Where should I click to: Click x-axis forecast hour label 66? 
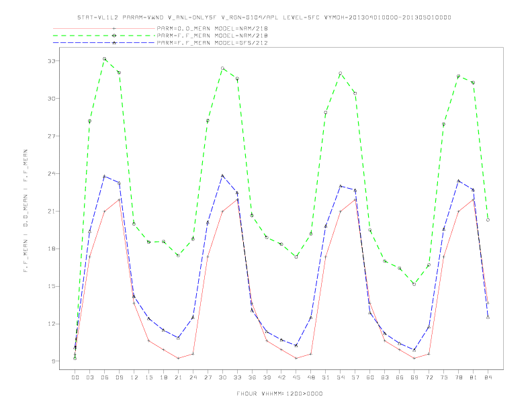point(400,377)
